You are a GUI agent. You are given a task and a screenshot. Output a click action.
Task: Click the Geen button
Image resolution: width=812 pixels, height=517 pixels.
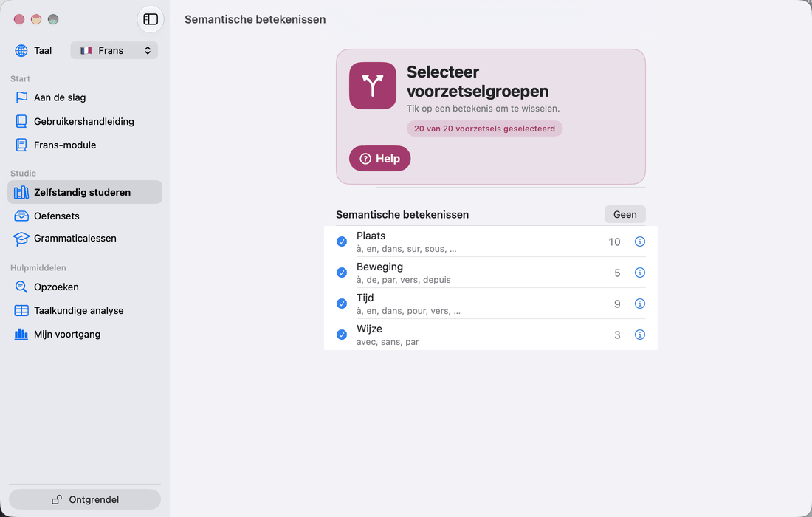[625, 214]
